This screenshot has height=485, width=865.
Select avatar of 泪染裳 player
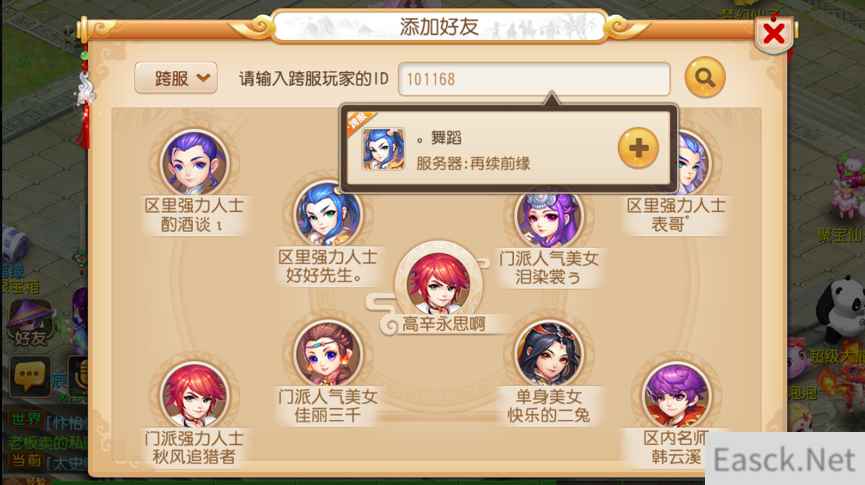click(548, 218)
